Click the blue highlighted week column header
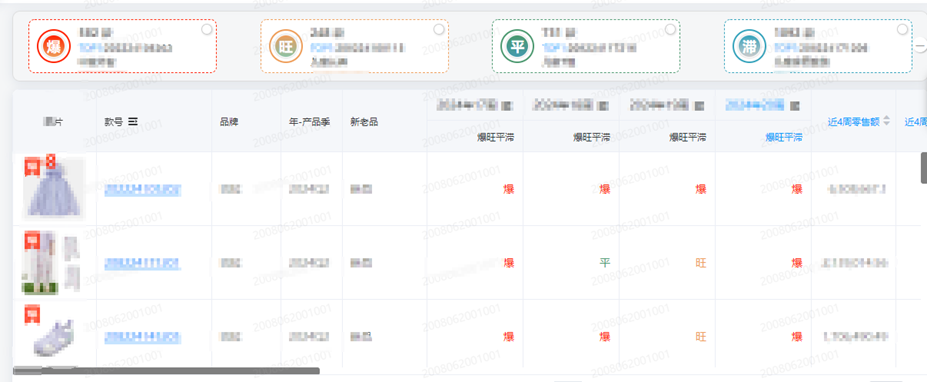 point(756,105)
